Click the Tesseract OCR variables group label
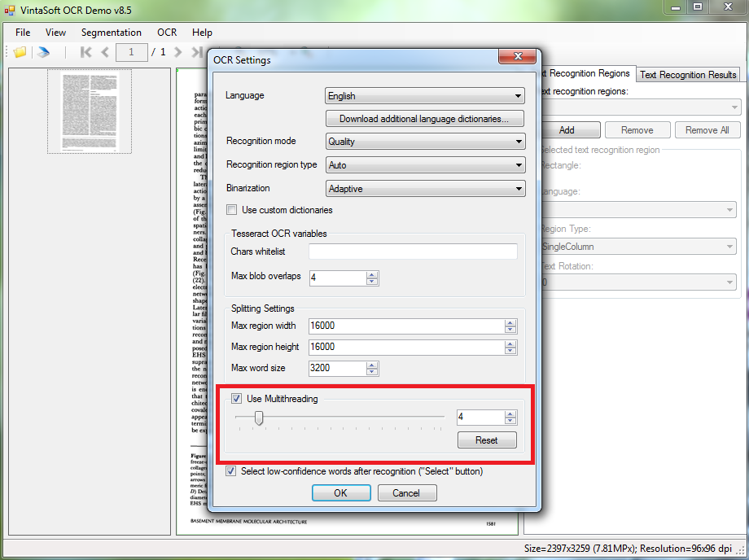Screen dimensions: 749x560 [279, 234]
